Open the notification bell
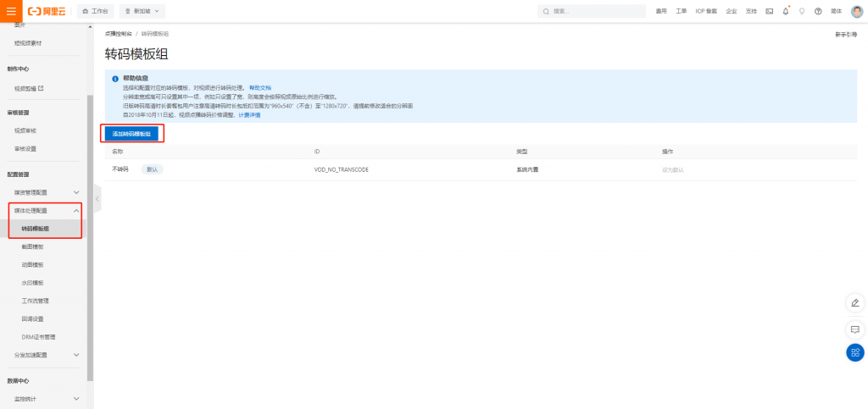 coord(786,11)
